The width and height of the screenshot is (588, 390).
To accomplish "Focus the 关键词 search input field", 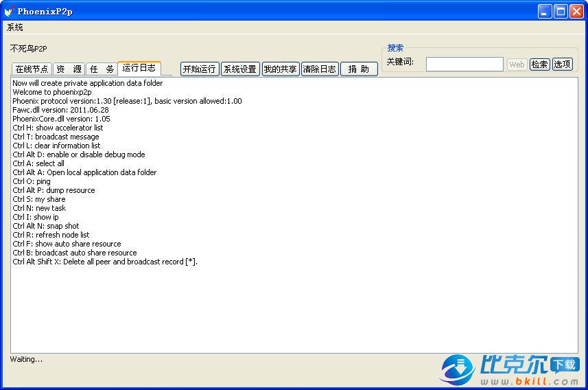I will (x=464, y=64).
